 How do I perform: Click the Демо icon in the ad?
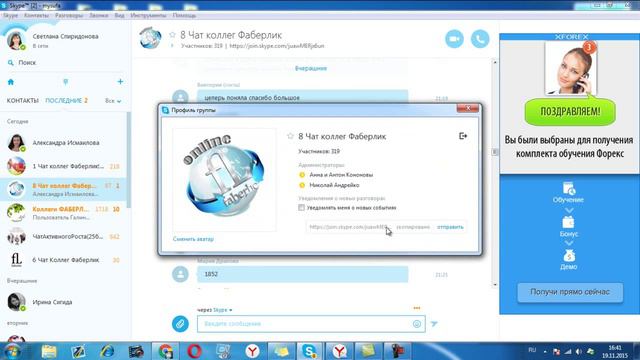coord(569,256)
